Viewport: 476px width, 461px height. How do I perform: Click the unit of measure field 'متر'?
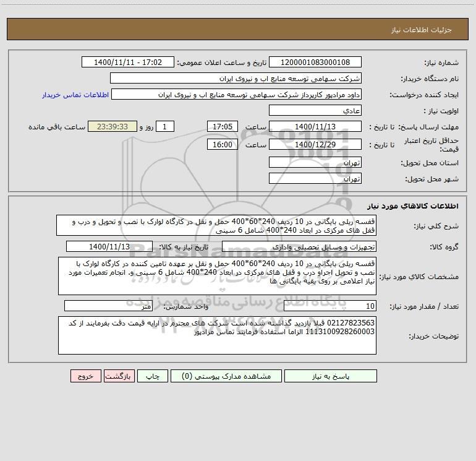(x=108, y=306)
